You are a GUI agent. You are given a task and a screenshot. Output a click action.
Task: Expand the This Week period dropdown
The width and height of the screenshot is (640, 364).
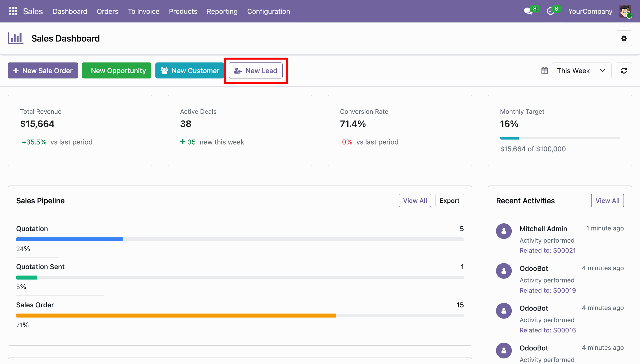point(581,70)
